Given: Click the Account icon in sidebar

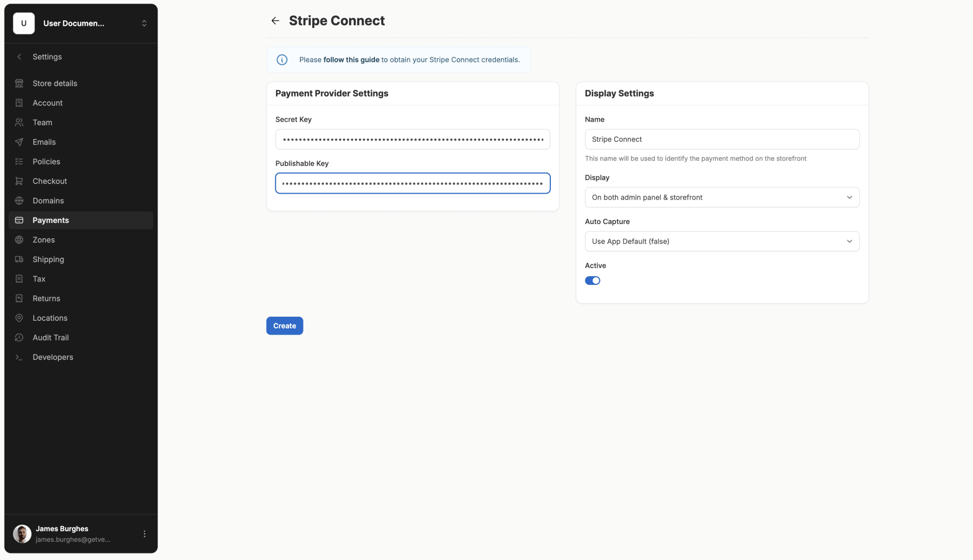Looking at the screenshot, I should coord(19,103).
